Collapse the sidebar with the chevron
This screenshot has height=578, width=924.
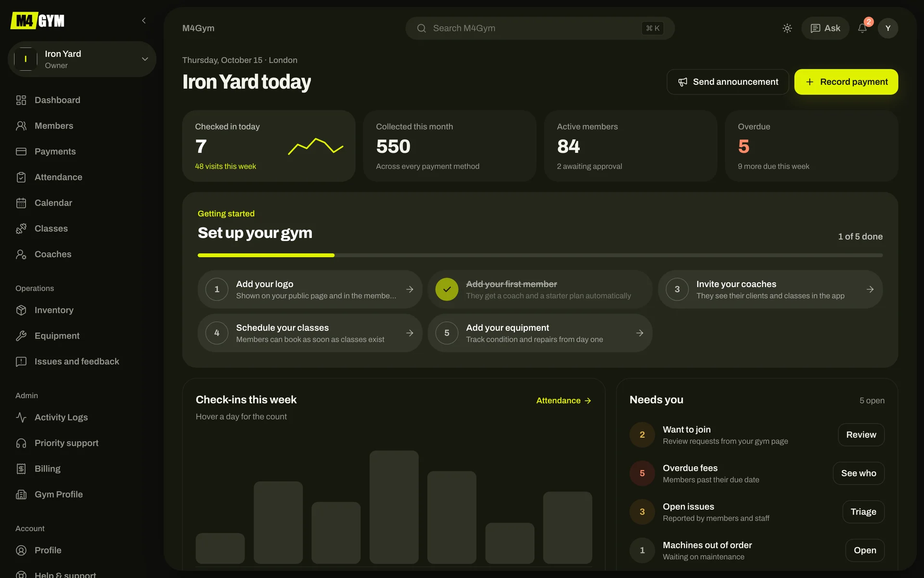[144, 21]
